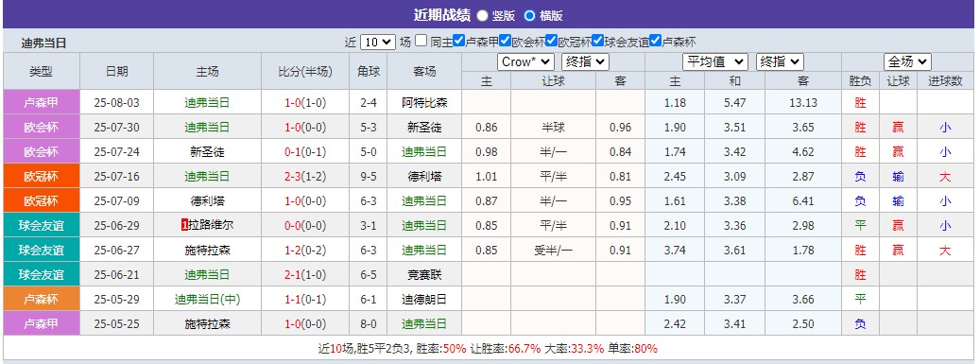Image resolution: width=980 pixels, height=364 pixels.
Task: Click the date 25-06-21
Action: coord(117,274)
